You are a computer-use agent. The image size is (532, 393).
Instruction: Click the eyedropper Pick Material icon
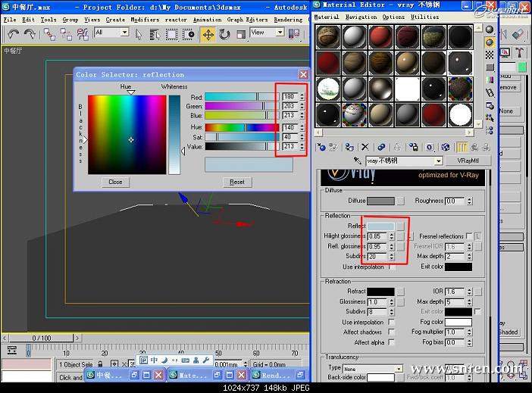tap(357, 161)
